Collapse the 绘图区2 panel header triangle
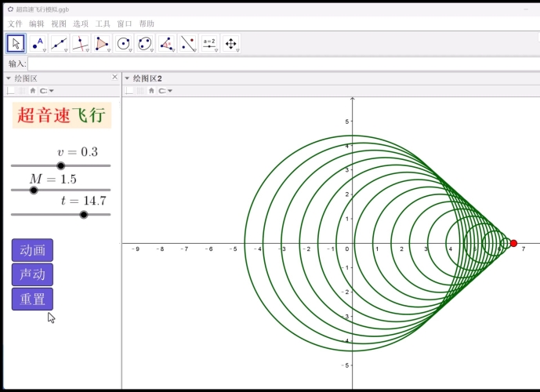The height and width of the screenshot is (392, 540). (x=127, y=78)
